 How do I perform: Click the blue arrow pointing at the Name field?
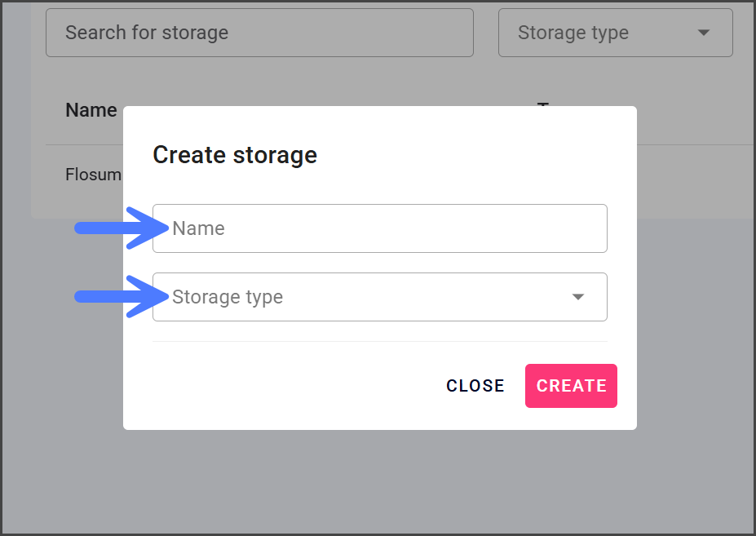pyautogui.click(x=122, y=228)
